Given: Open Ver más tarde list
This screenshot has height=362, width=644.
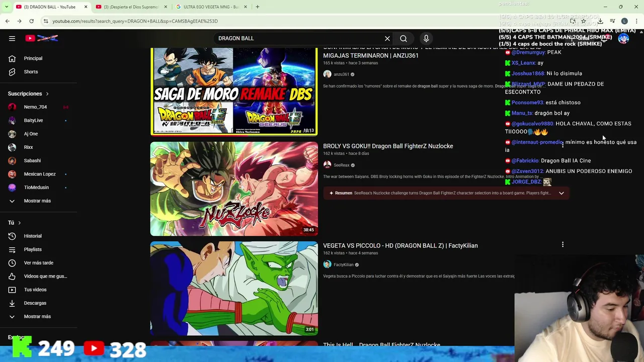Looking at the screenshot, I should pos(39,263).
